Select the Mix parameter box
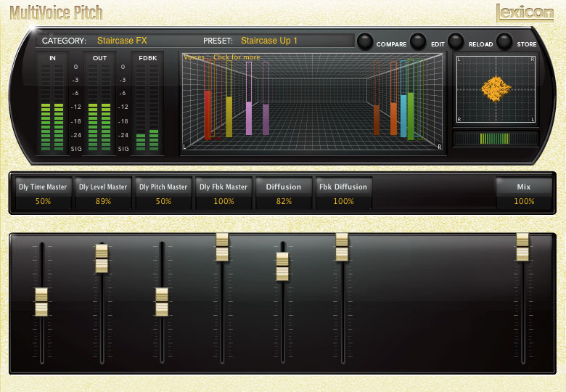 tap(524, 193)
